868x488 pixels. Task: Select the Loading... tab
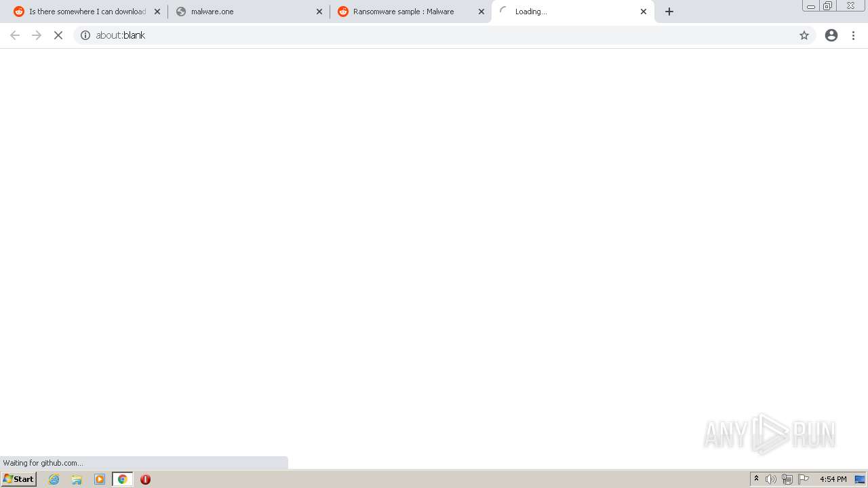[x=572, y=12]
